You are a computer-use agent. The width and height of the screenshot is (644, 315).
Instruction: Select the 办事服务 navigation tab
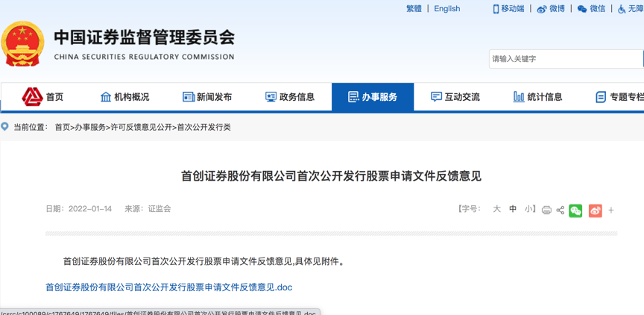(373, 97)
